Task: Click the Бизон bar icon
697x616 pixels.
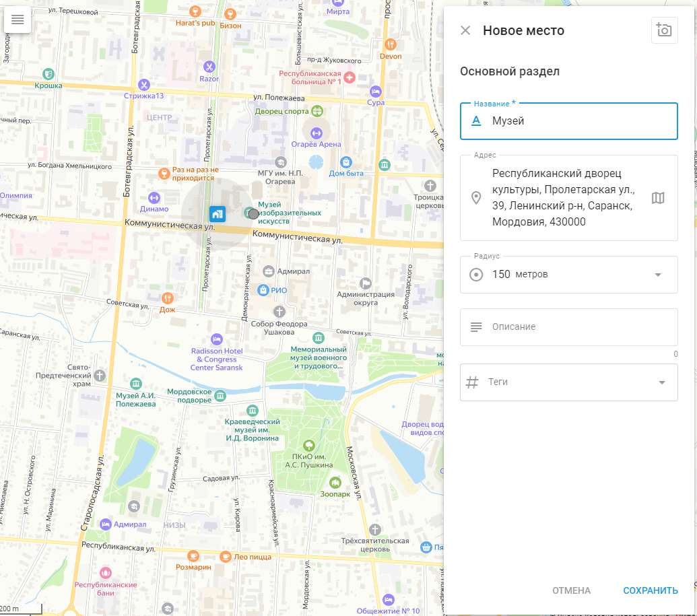Action: point(230,14)
